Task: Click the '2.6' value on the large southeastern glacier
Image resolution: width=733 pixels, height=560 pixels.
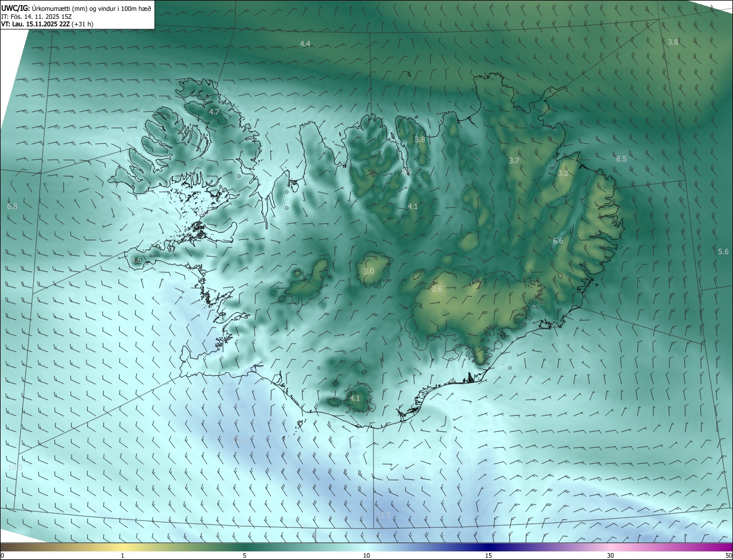Action: 437,289
